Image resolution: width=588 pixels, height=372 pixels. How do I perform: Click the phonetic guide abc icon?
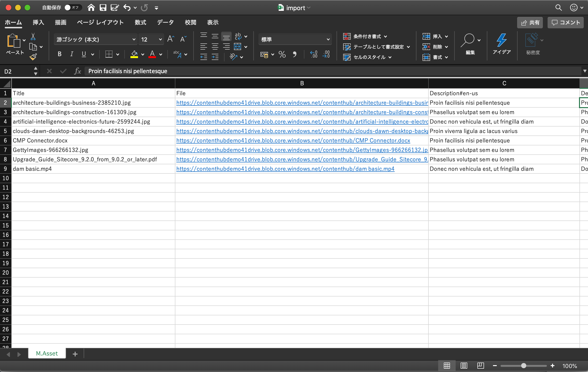[x=177, y=54]
